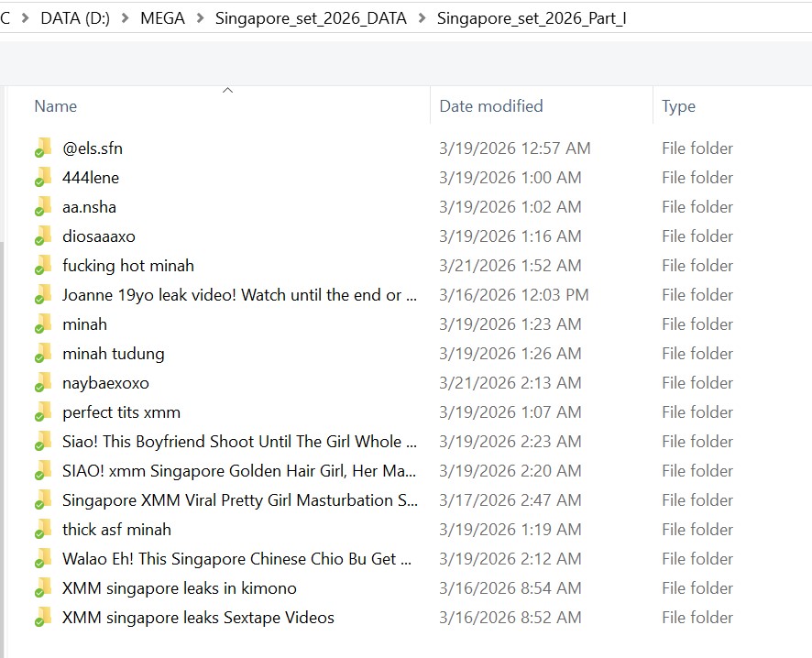Select the folder icon of the 3/16/2026 12:03 PM row

click(43, 294)
